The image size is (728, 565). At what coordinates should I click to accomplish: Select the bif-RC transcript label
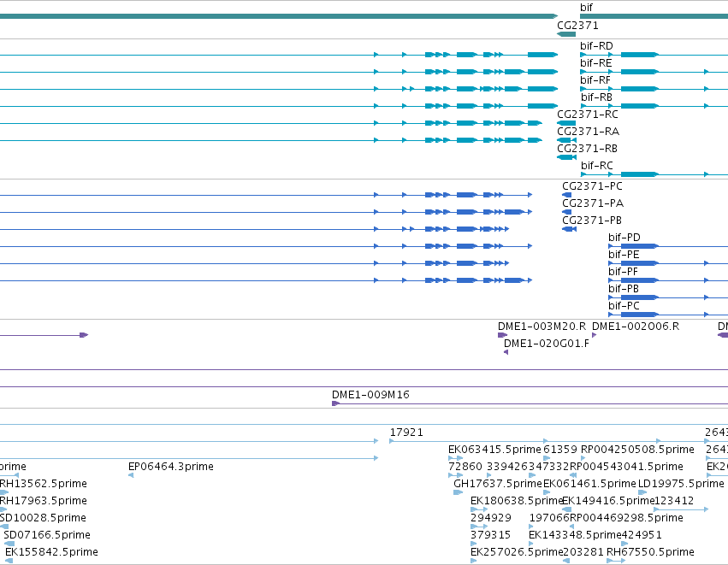tap(597, 166)
